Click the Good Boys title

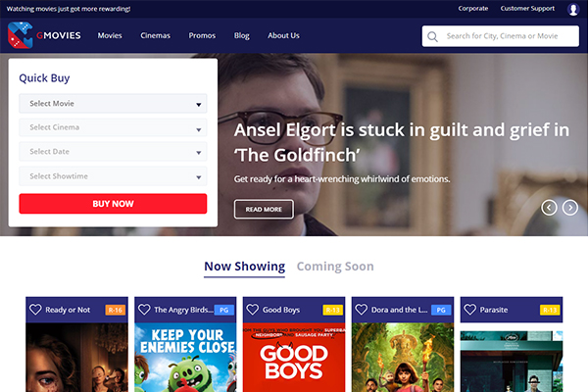pyautogui.click(x=281, y=310)
